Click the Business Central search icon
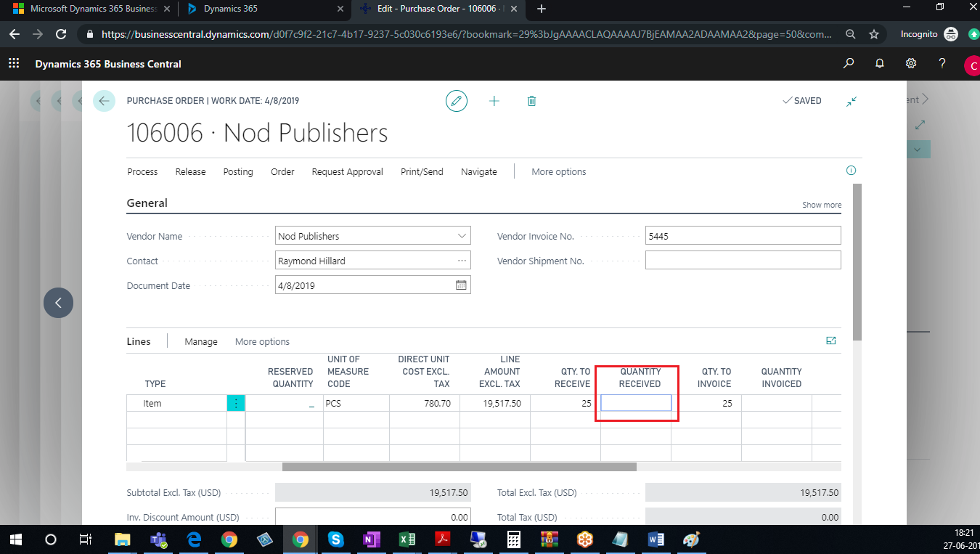Screen dimensions: 980x554 (848, 64)
